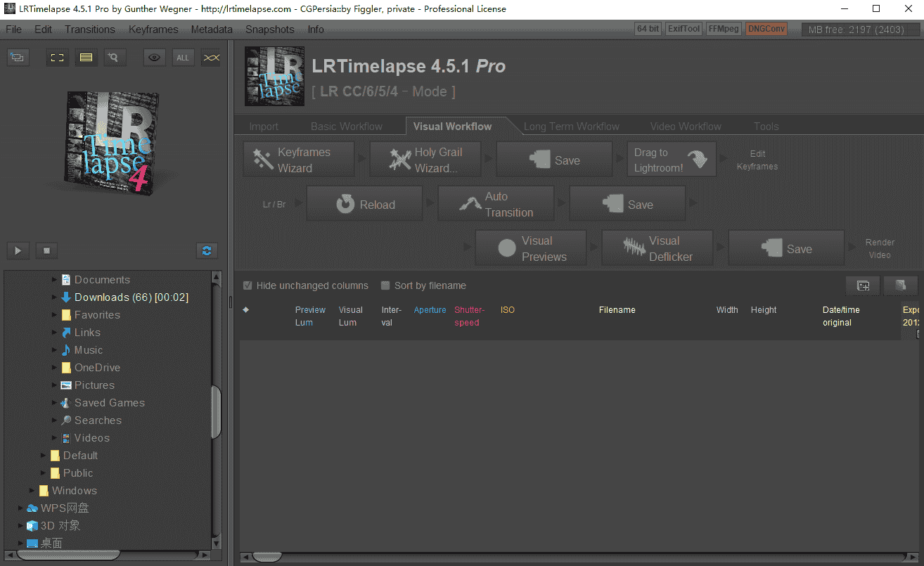924x566 pixels.
Task: Click the play preview button
Action: click(x=18, y=250)
